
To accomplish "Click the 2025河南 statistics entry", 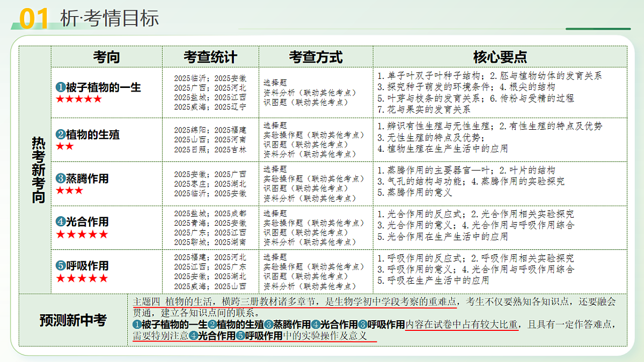I will click(x=230, y=139).
